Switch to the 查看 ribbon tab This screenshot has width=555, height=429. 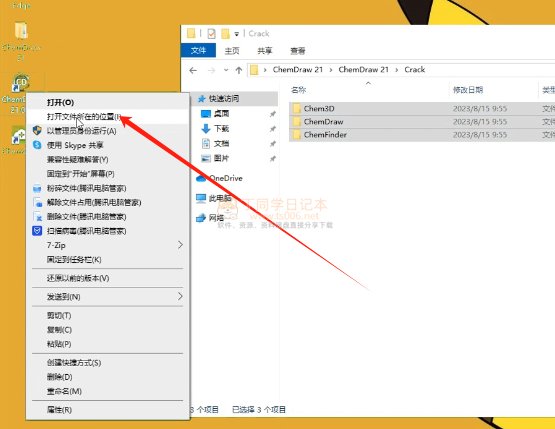(x=298, y=51)
